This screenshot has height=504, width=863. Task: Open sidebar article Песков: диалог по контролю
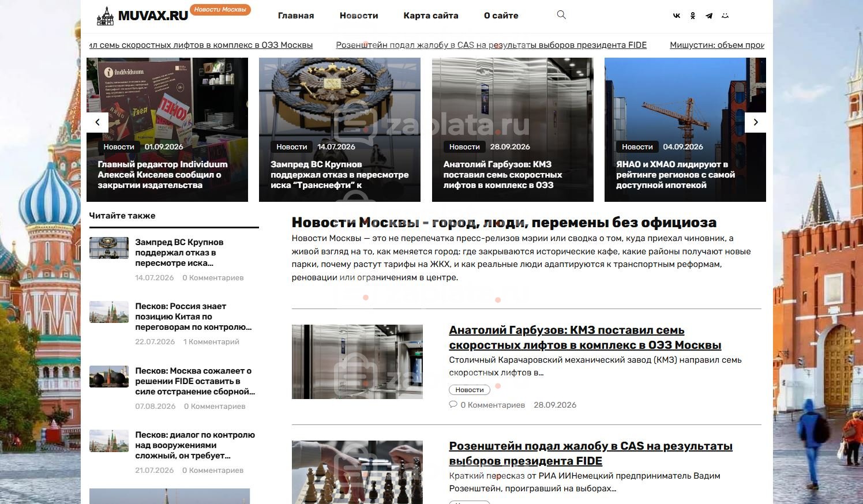(x=195, y=445)
